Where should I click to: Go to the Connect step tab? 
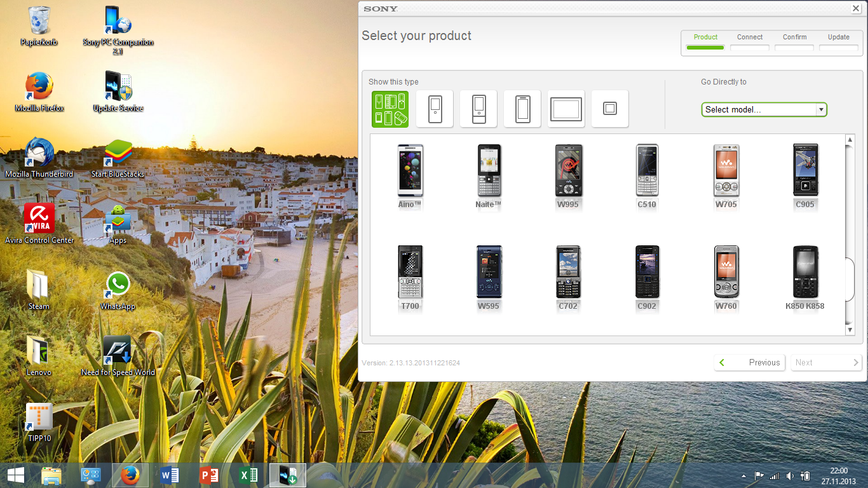click(x=750, y=42)
